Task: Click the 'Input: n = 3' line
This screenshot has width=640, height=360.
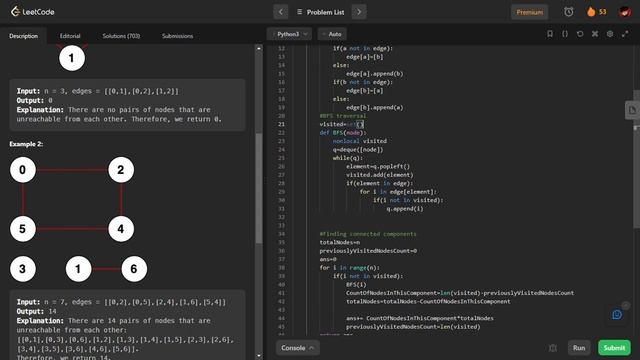Action: click(98, 91)
